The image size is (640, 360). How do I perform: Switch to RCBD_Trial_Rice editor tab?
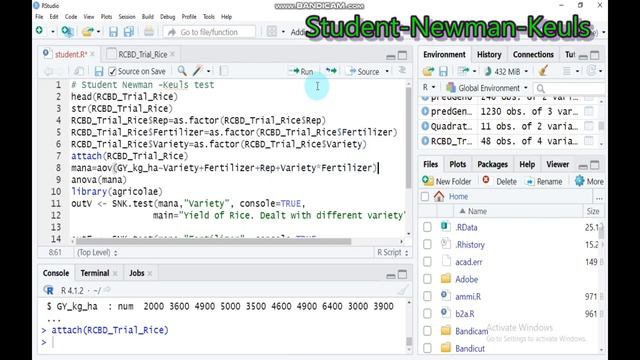tap(142, 54)
